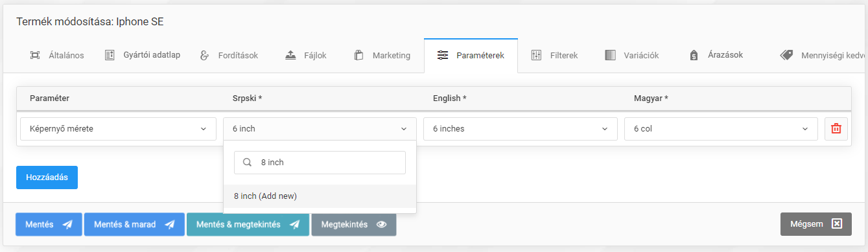Expand the English 6 inches dropdown
Screen dimensions: 868x252
(x=520, y=129)
